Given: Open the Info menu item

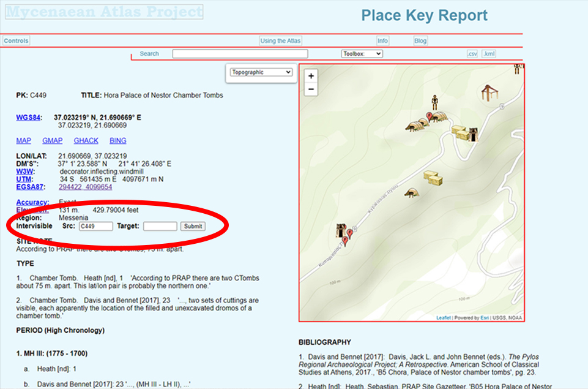Looking at the screenshot, I should pos(382,41).
